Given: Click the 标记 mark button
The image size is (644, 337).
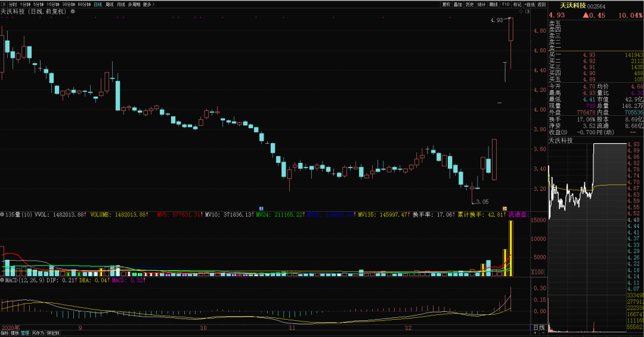Looking at the screenshot, I should 518,5.
